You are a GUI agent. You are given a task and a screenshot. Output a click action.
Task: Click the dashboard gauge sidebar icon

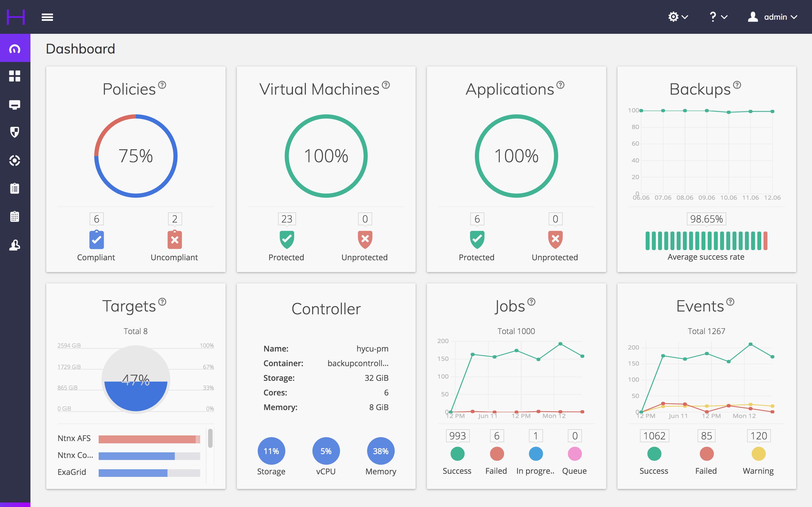coord(15,49)
